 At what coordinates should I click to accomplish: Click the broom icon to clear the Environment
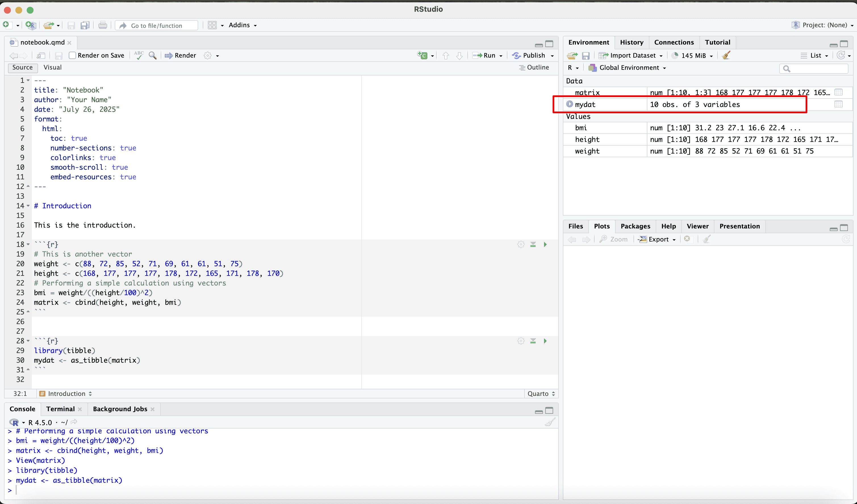726,55
